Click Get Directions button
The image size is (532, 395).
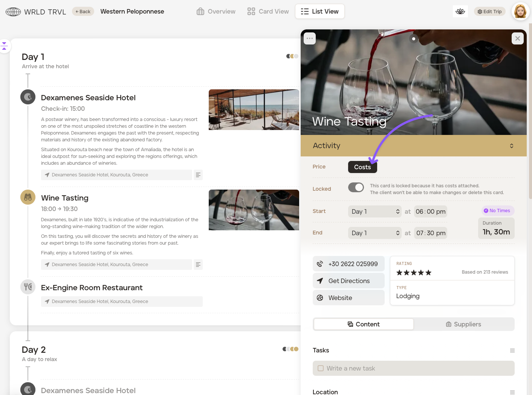pyautogui.click(x=349, y=281)
